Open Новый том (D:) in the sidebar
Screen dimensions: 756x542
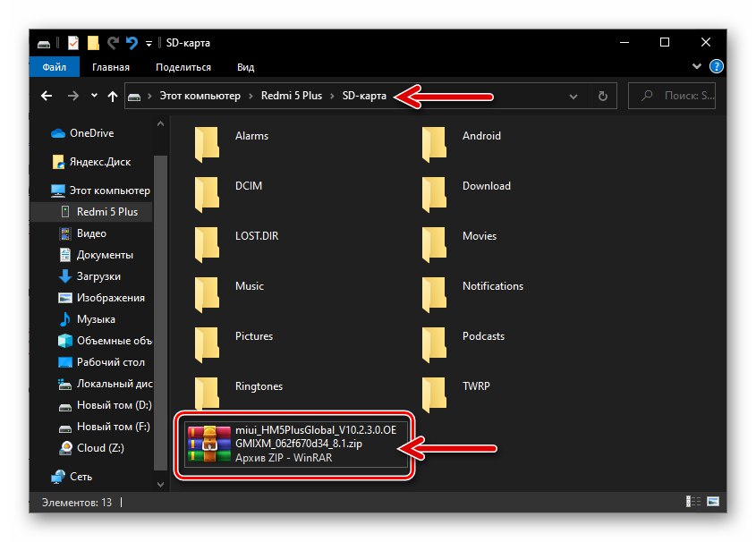click(x=105, y=405)
